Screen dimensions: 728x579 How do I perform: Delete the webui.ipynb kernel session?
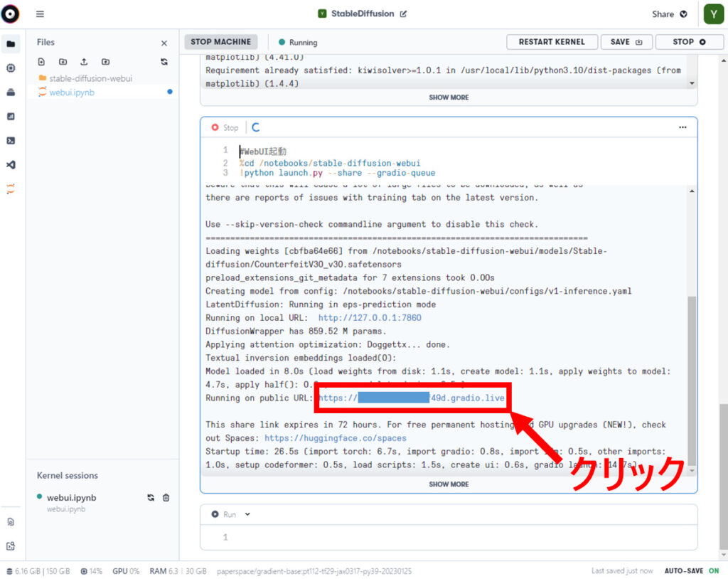pyautogui.click(x=166, y=498)
